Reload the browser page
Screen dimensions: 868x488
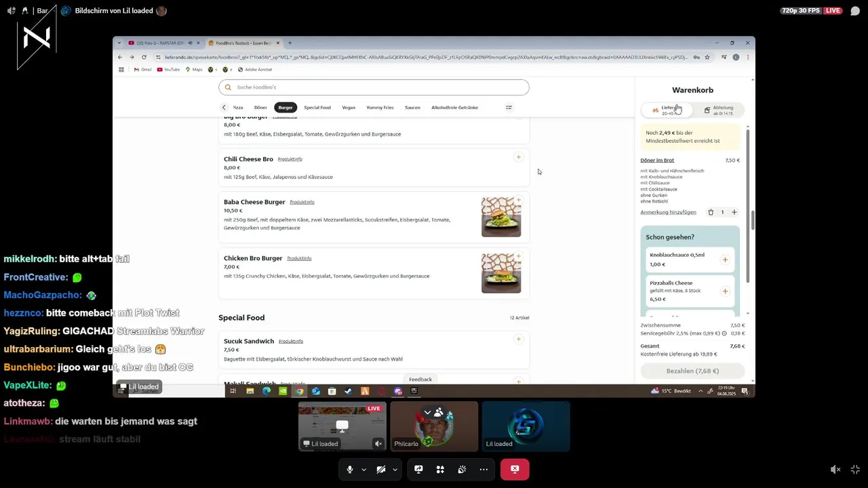[144, 58]
